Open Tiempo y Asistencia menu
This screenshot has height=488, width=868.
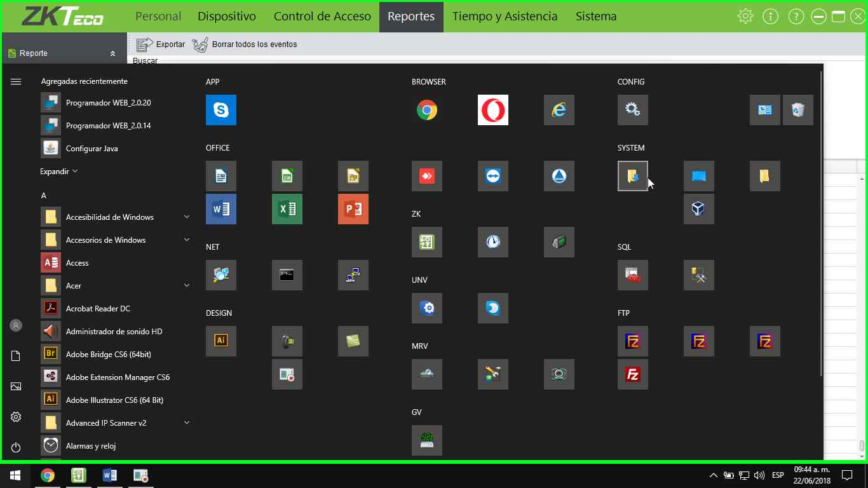[x=505, y=17]
